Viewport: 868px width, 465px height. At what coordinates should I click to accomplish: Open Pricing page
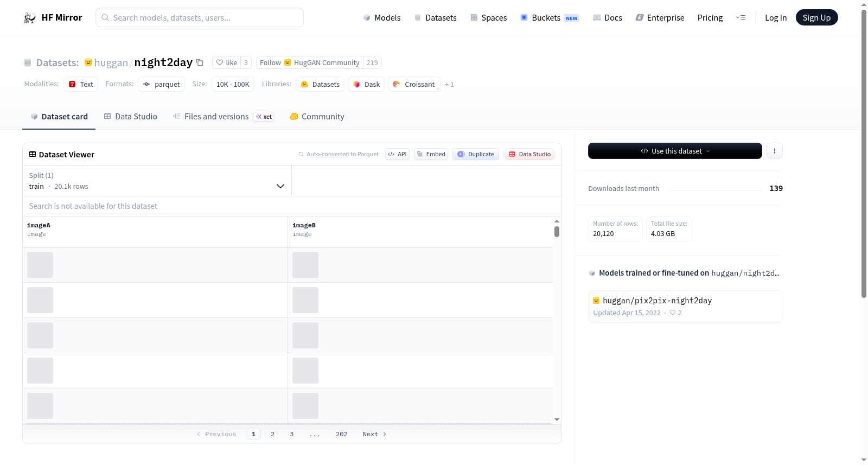[x=710, y=17]
